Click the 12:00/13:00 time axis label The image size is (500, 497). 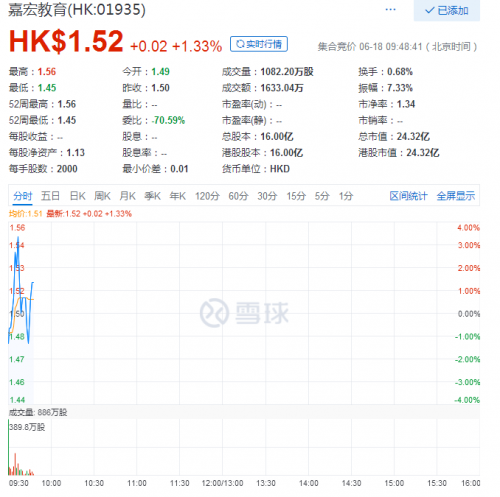tap(222, 483)
